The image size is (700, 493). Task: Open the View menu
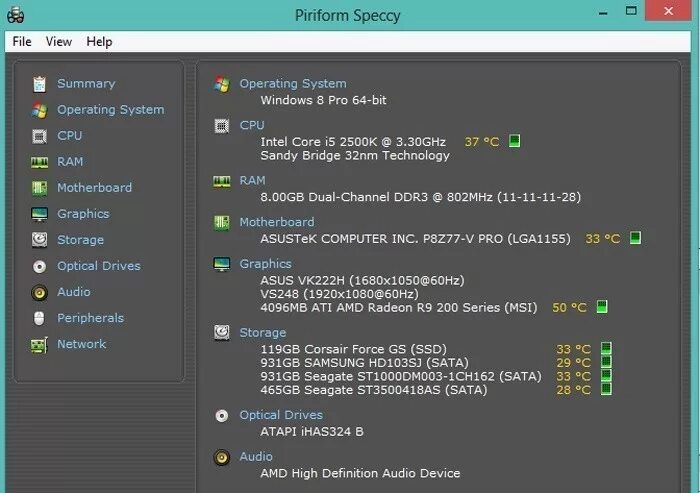(x=58, y=42)
